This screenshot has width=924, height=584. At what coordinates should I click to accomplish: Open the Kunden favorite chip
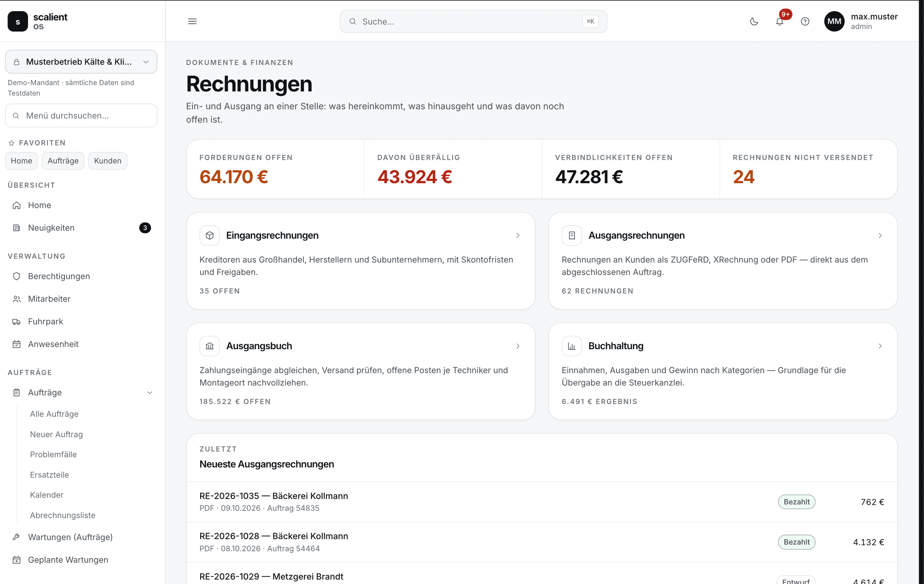[108, 161]
